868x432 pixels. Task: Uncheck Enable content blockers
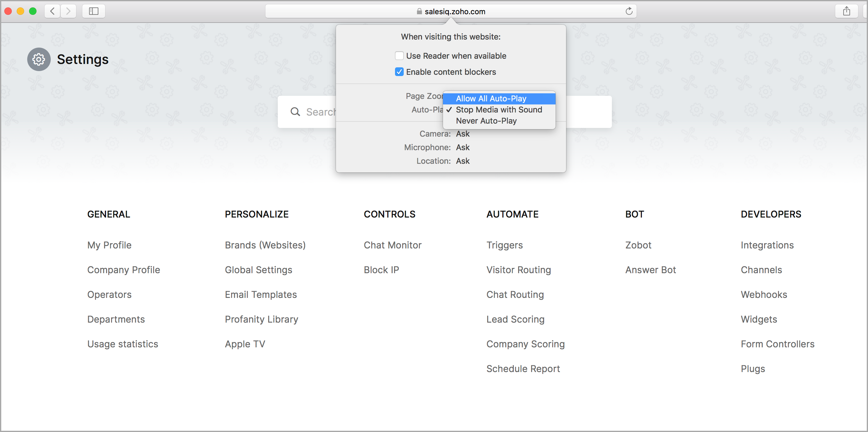(399, 72)
